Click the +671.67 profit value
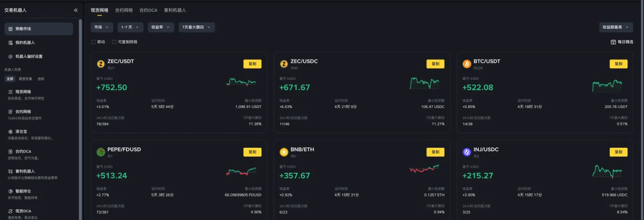Viewport: 644px width, 220px height. (x=295, y=88)
